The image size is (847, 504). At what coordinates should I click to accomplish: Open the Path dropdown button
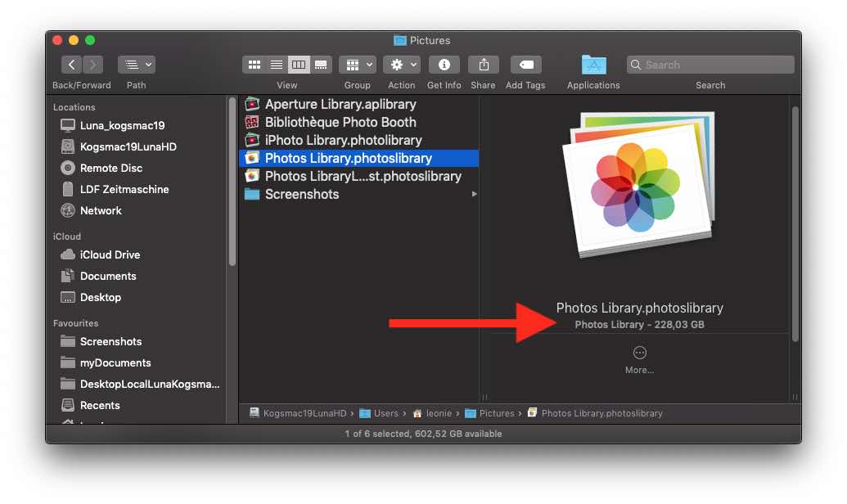136,65
